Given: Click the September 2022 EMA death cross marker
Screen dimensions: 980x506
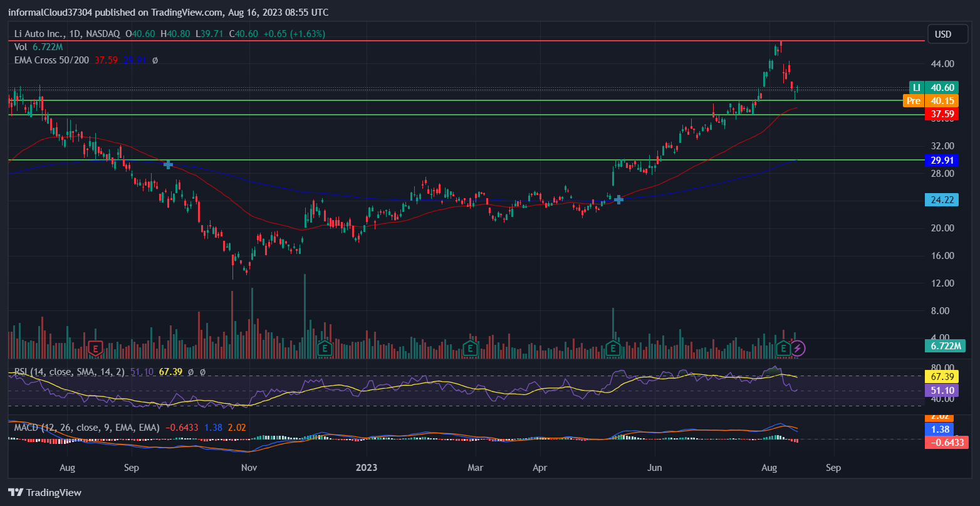Looking at the screenshot, I should (x=168, y=164).
